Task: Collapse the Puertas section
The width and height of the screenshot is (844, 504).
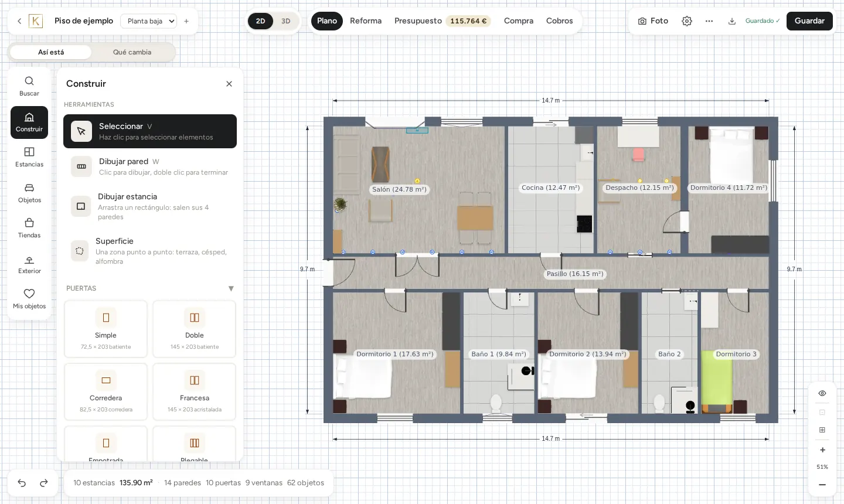Action: pyautogui.click(x=231, y=288)
